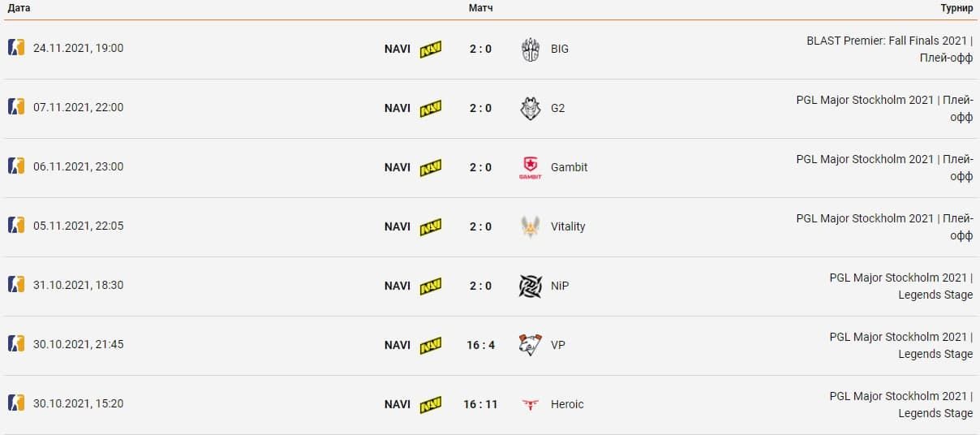The width and height of the screenshot is (980, 435).
Task: Click the G2 team logo icon
Action: 530,108
